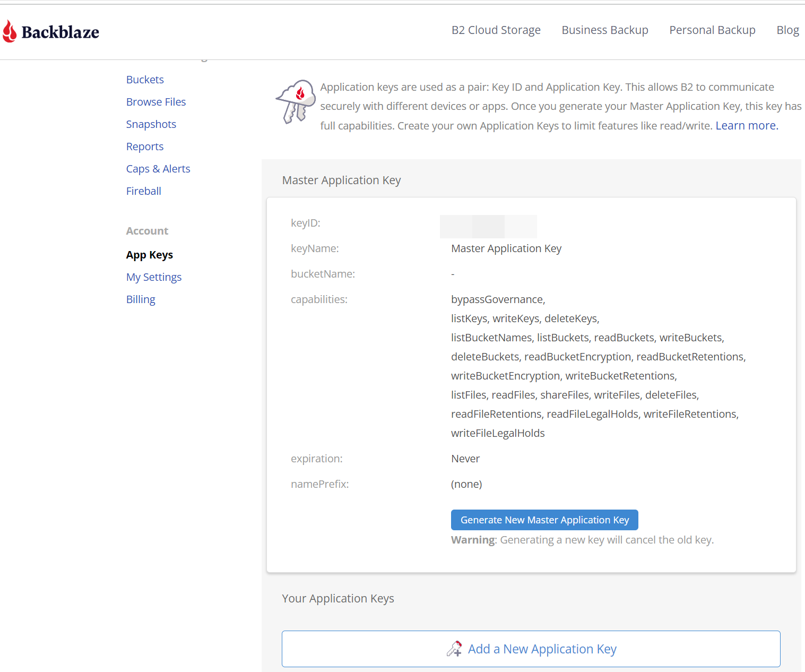The height and width of the screenshot is (672, 805).
Task: Go to Business Backup in the top navigation
Action: click(x=604, y=30)
